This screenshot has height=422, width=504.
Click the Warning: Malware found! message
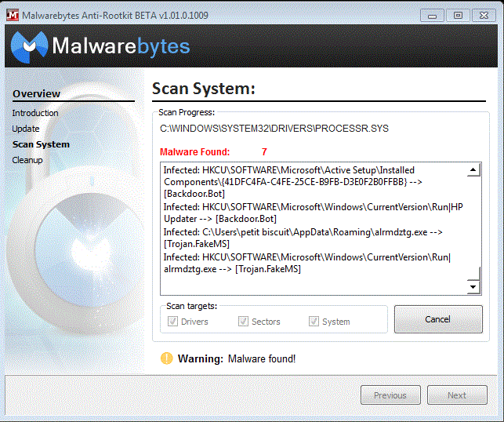point(237,358)
